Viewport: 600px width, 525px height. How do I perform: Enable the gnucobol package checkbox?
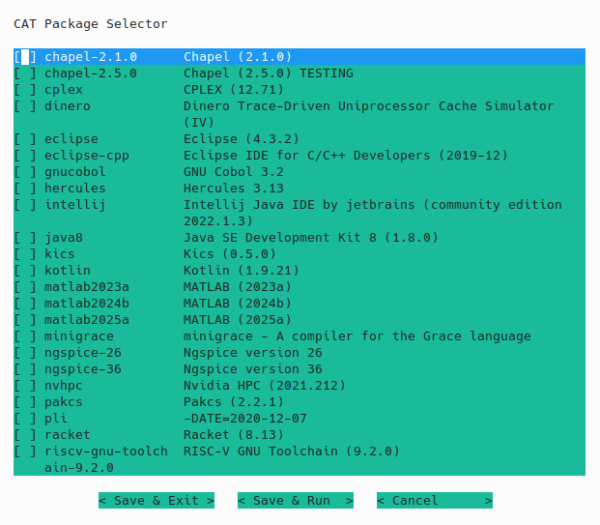(x=25, y=172)
